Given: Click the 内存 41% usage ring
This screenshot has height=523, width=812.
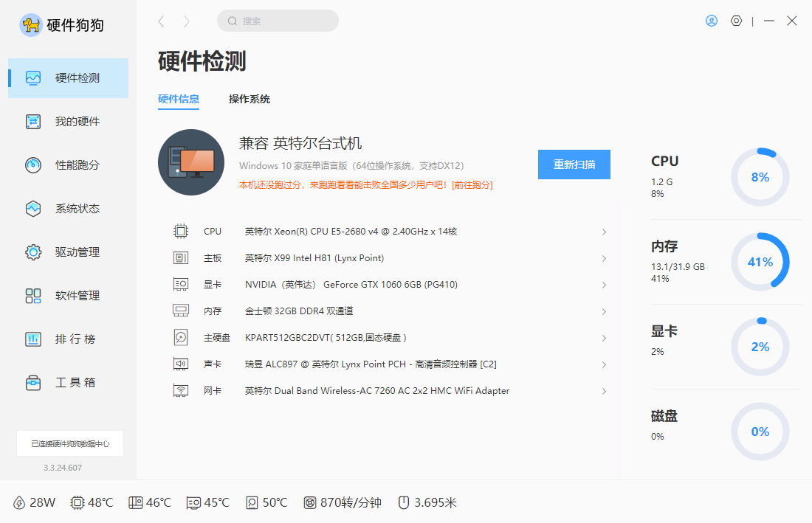Looking at the screenshot, I should (760, 261).
